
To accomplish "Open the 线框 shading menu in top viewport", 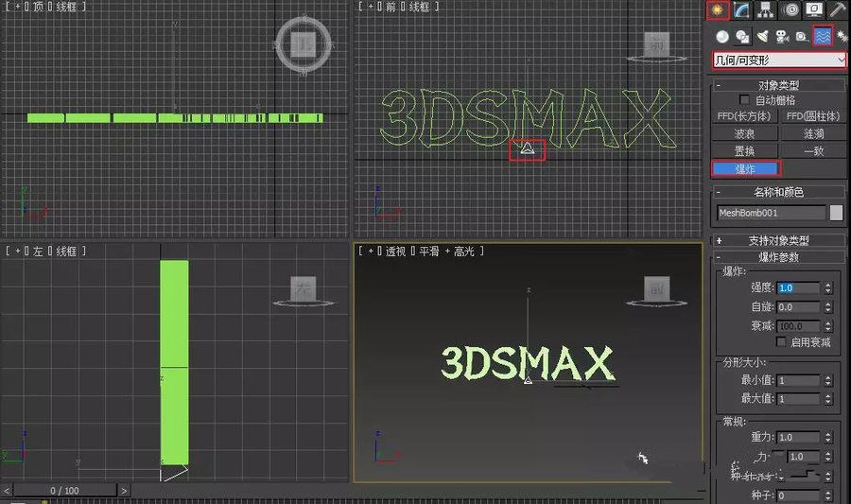I will (x=66, y=7).
